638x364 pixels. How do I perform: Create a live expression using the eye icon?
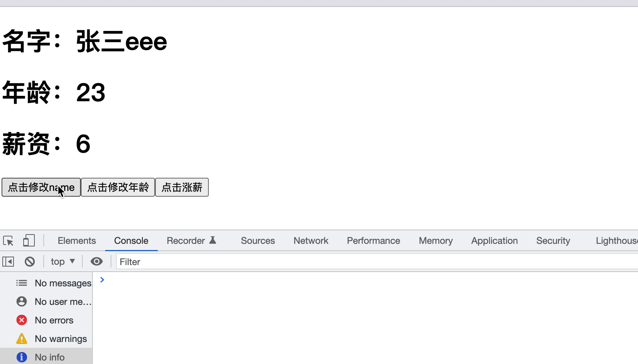[x=96, y=261]
